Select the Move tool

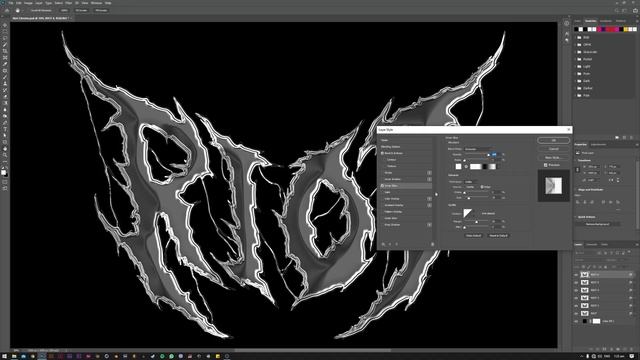pyautogui.click(x=5, y=25)
